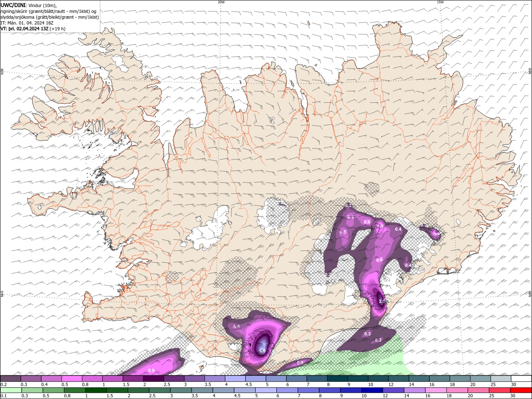Viewport: 532px width, 399px height.
Task: Pick the 14–16 light purple lower legend swatch
Action: coord(414,390)
